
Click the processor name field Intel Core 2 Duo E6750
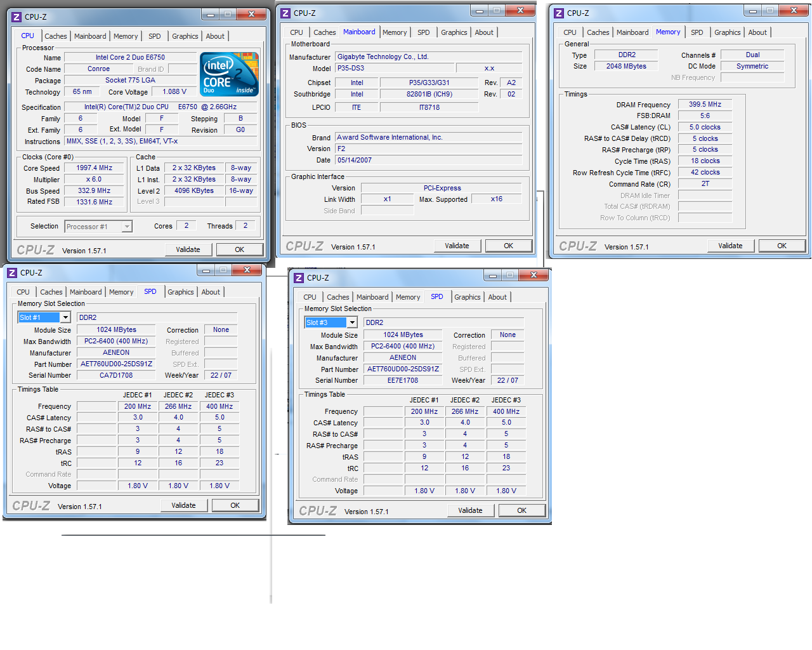pos(130,57)
